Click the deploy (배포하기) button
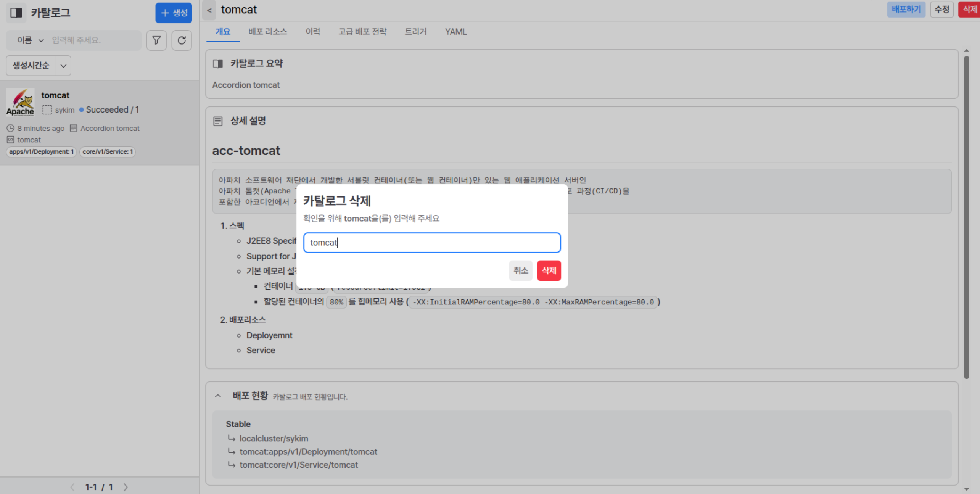The width and height of the screenshot is (980, 494). 906,9
